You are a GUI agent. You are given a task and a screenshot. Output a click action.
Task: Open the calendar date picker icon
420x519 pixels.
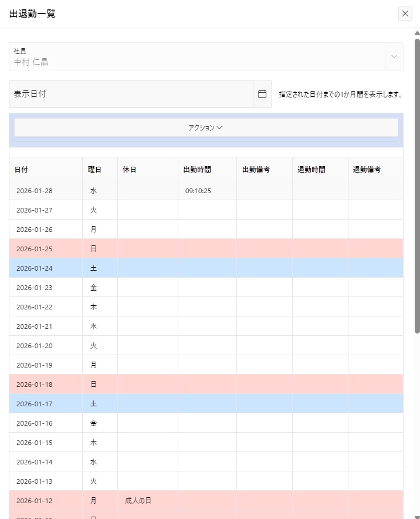coord(262,94)
